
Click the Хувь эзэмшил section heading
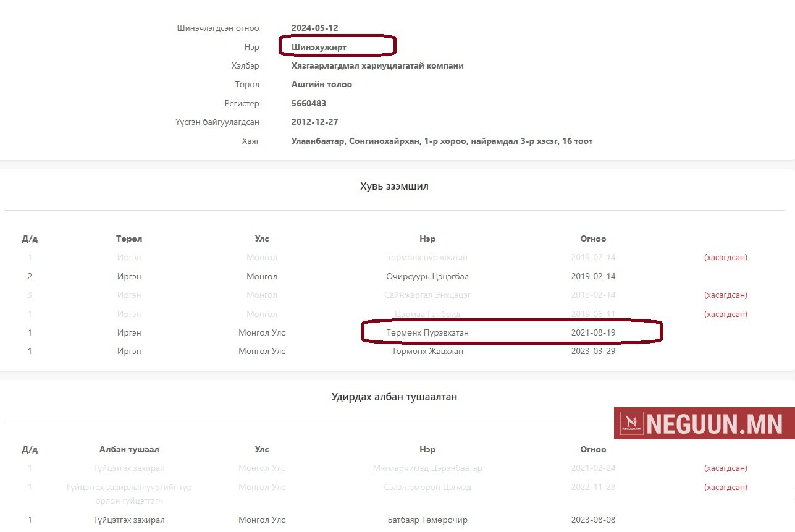coord(394,186)
